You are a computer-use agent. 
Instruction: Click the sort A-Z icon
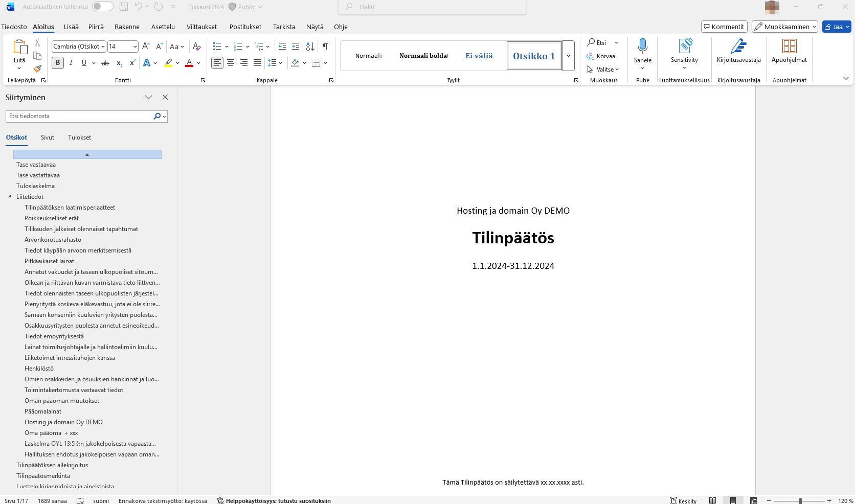click(x=310, y=47)
